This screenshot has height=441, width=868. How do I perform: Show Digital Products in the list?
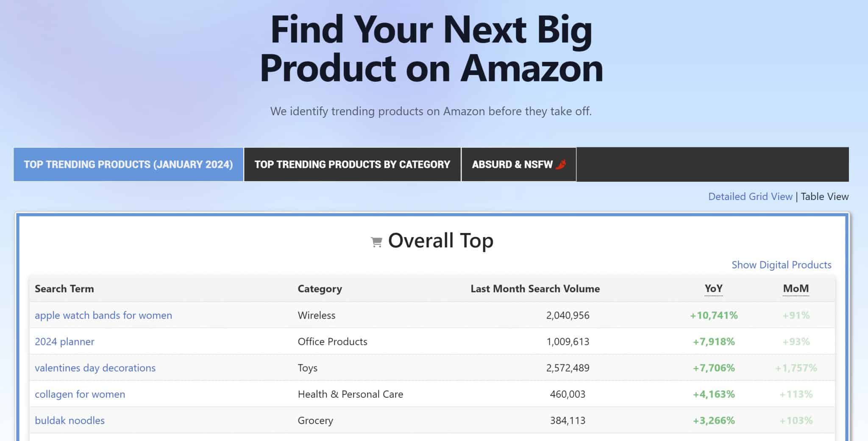click(781, 265)
